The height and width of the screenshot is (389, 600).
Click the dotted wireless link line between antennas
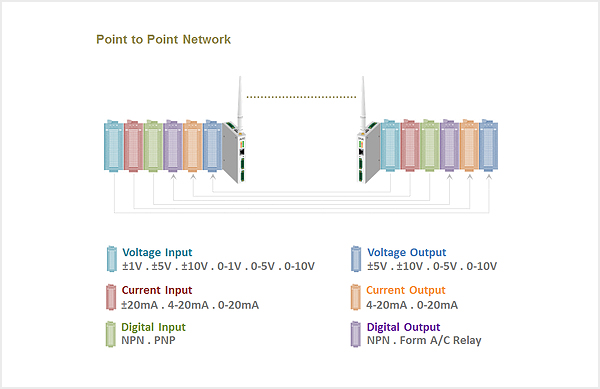pos(302,97)
